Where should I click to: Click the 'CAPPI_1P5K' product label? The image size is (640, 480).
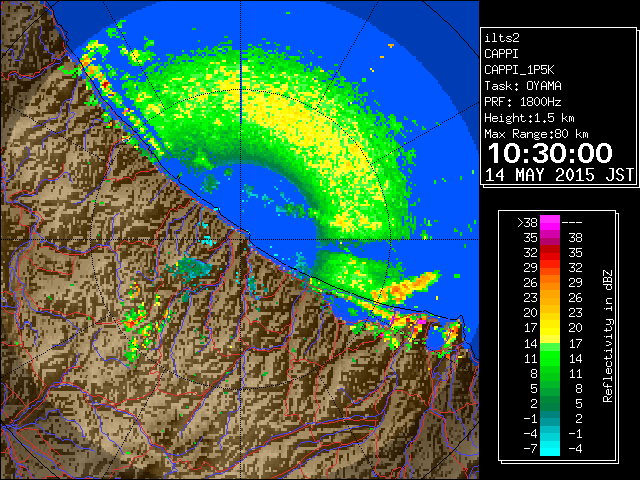[519, 70]
